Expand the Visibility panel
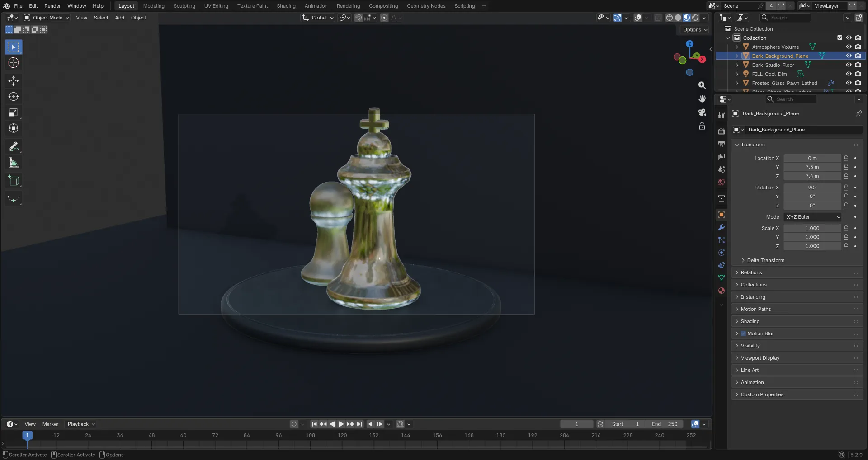 pos(797,346)
